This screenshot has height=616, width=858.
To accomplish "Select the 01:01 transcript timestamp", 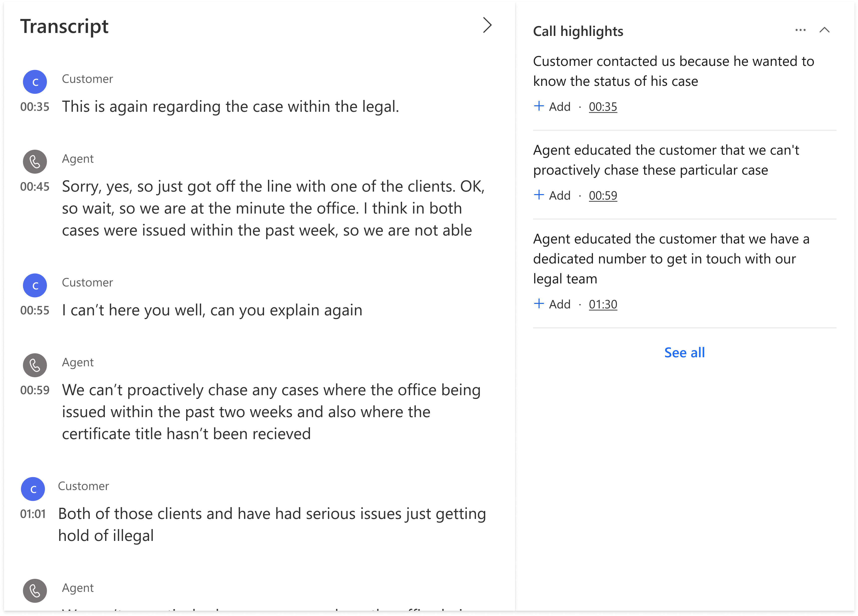I will pos(33,514).
